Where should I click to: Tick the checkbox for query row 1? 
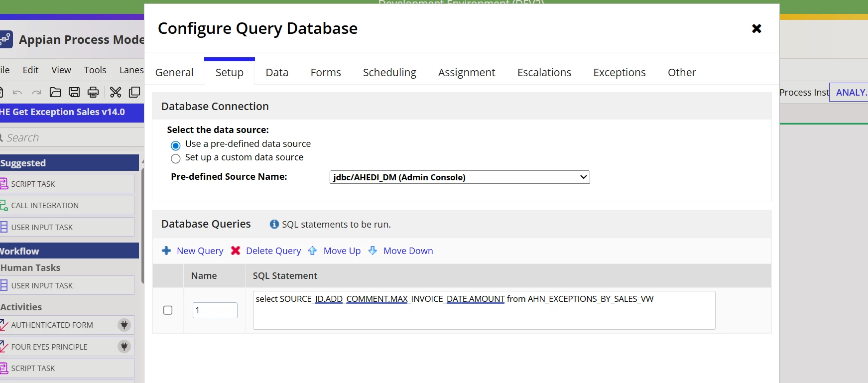[168, 310]
